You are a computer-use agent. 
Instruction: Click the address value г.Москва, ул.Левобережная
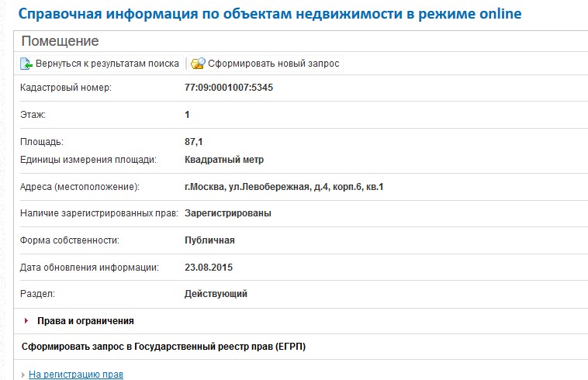click(x=284, y=187)
